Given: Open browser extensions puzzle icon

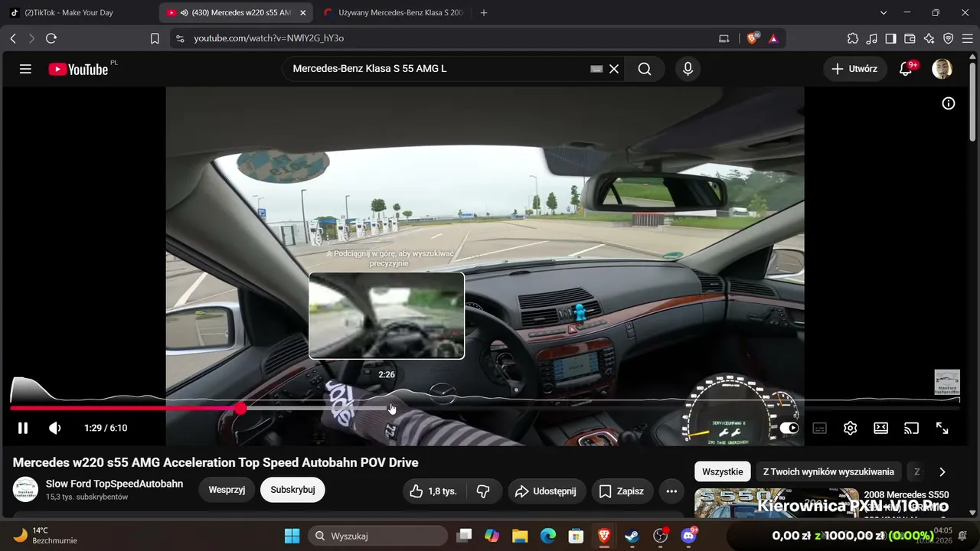Looking at the screenshot, I should coord(853,38).
